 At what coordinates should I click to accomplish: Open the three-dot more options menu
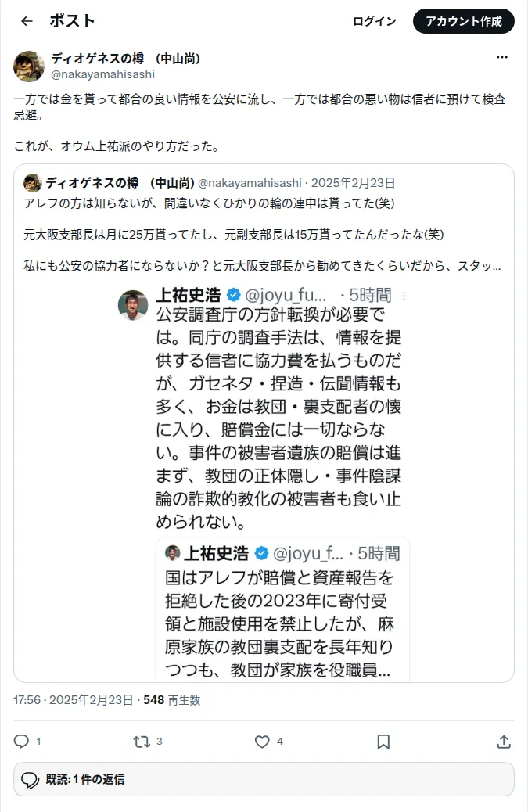pyautogui.click(x=501, y=57)
